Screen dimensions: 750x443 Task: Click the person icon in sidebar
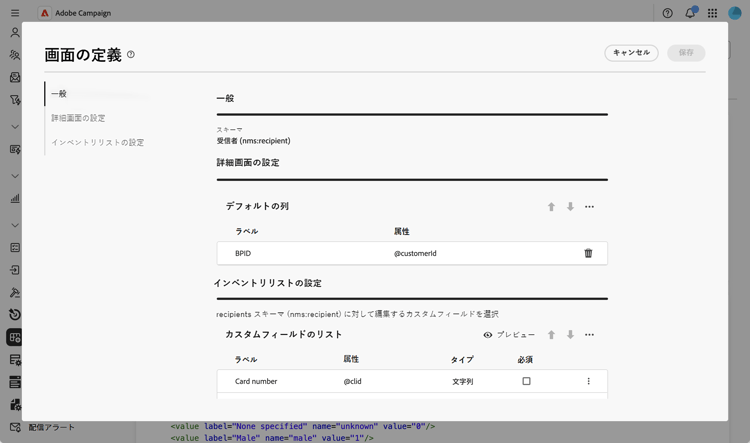[x=15, y=33]
